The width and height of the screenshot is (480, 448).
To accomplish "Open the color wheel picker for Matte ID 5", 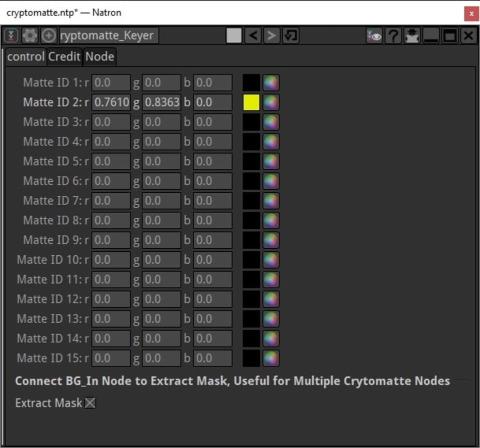I will coord(270,161).
